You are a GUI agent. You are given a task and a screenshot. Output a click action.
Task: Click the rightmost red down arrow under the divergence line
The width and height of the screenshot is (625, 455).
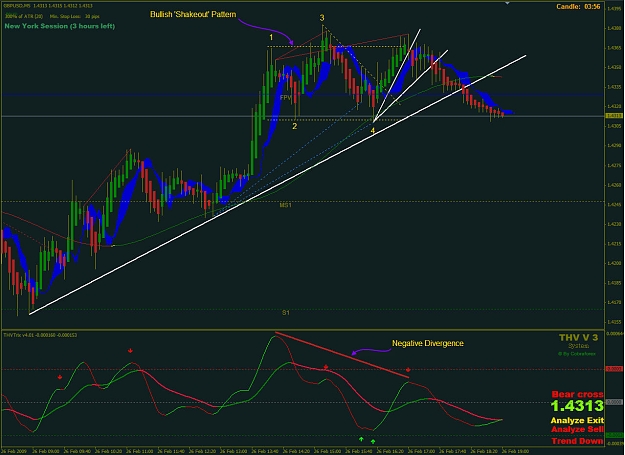pyautogui.click(x=408, y=370)
